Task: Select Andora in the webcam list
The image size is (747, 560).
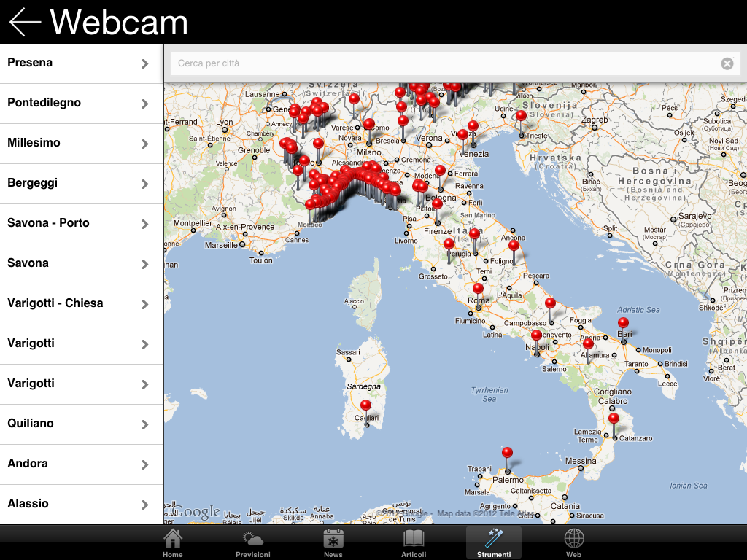Action: click(82, 464)
